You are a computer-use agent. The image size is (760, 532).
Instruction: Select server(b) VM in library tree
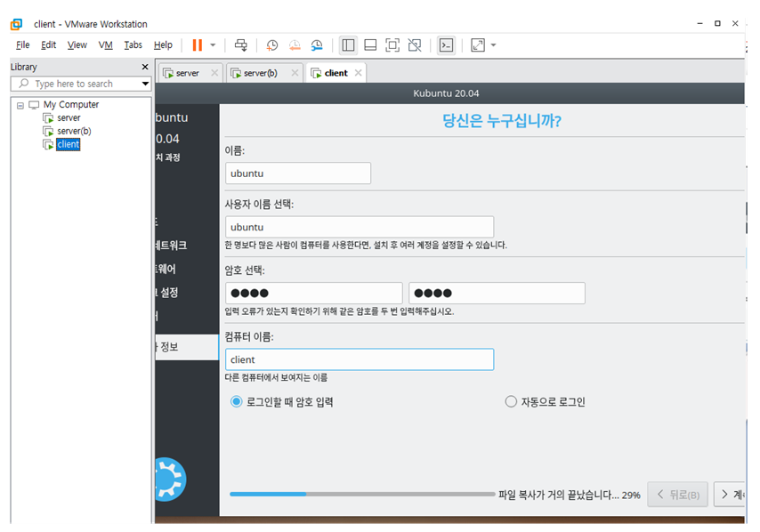74,131
